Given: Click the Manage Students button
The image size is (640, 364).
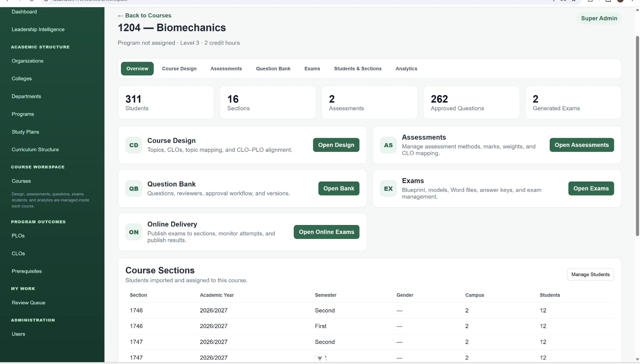Looking at the screenshot, I should 590,274.
